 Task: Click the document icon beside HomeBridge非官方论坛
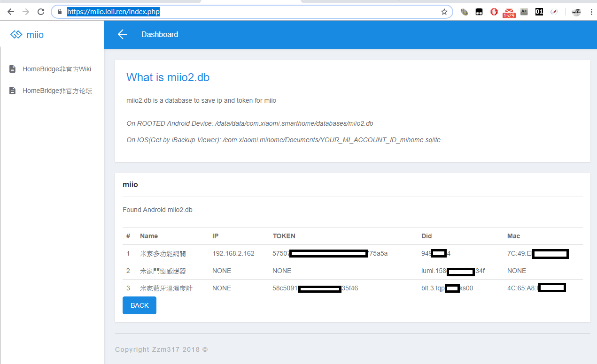point(13,91)
